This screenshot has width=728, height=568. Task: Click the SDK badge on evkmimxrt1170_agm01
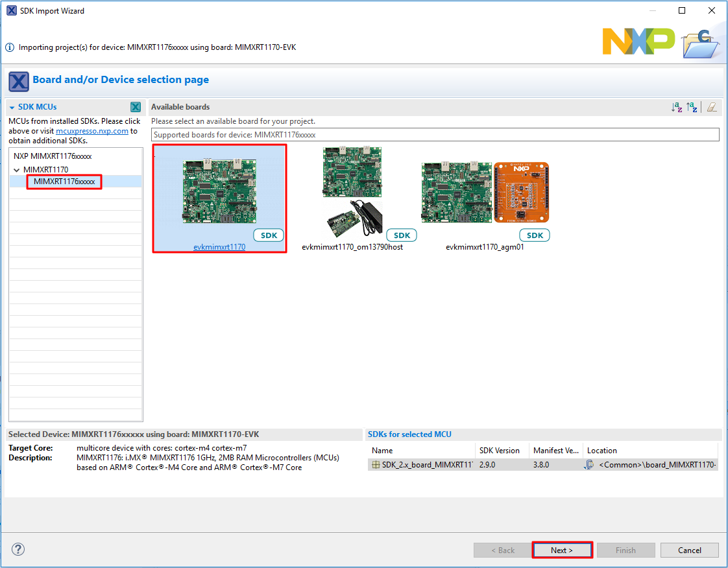[x=535, y=235]
